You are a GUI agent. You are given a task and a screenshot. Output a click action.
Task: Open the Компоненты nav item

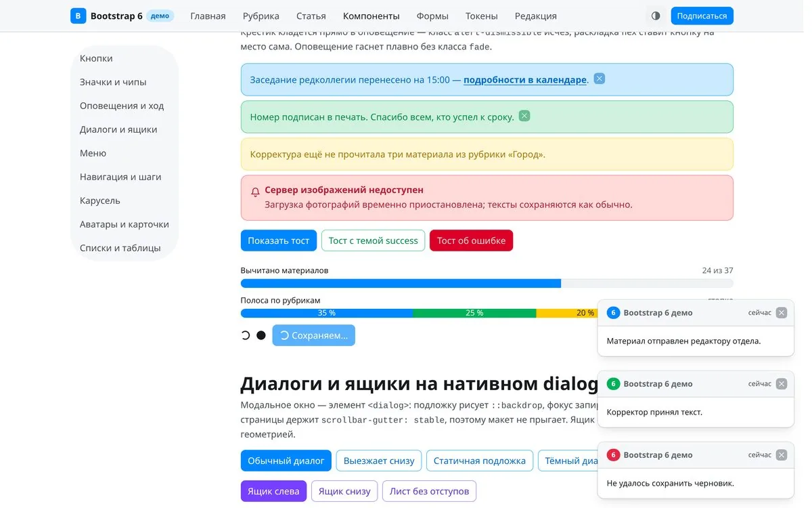pyautogui.click(x=371, y=16)
